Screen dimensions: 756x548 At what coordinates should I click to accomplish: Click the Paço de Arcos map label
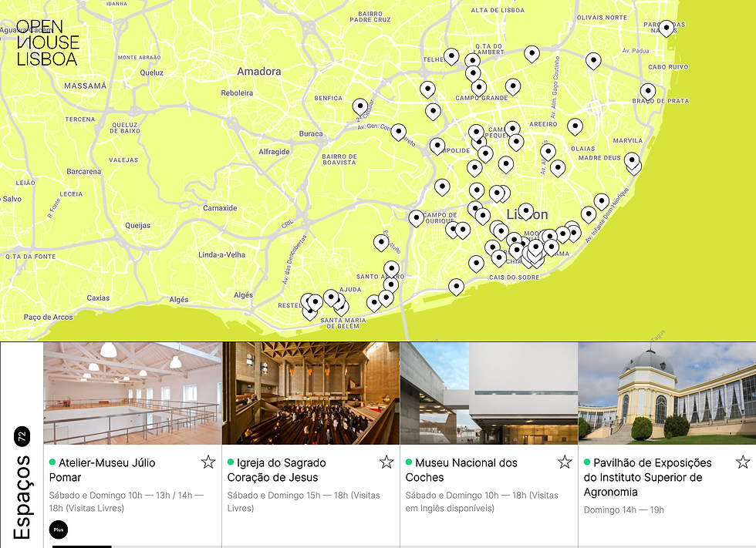[x=48, y=318]
